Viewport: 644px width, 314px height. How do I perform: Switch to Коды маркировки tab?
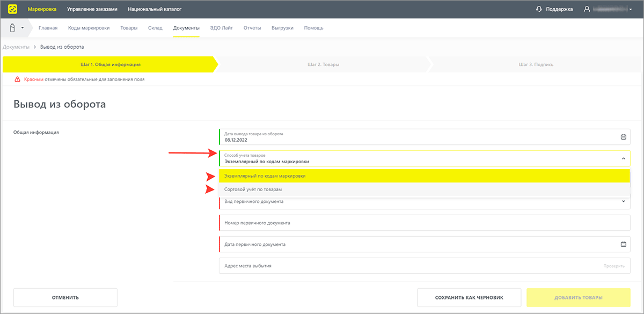89,28
